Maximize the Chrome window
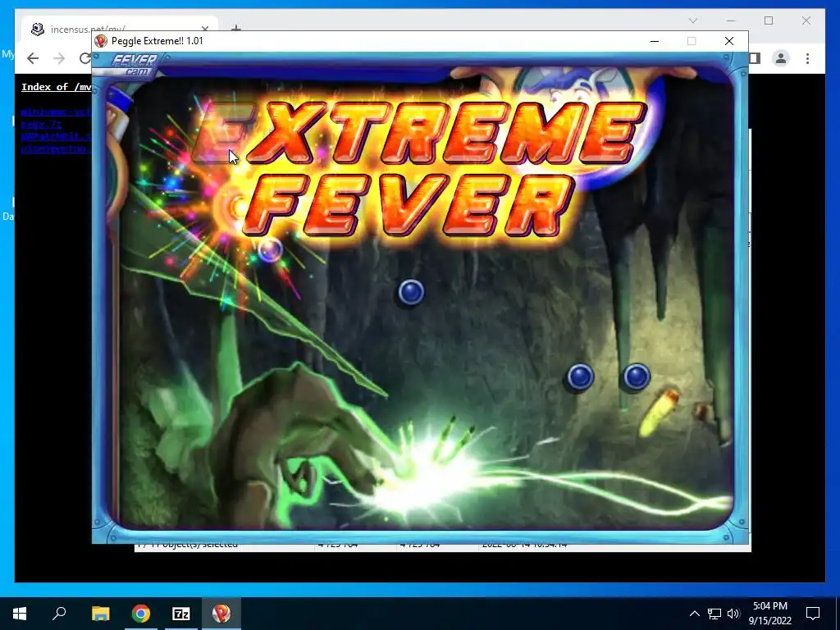This screenshot has height=630, width=840. [768, 21]
